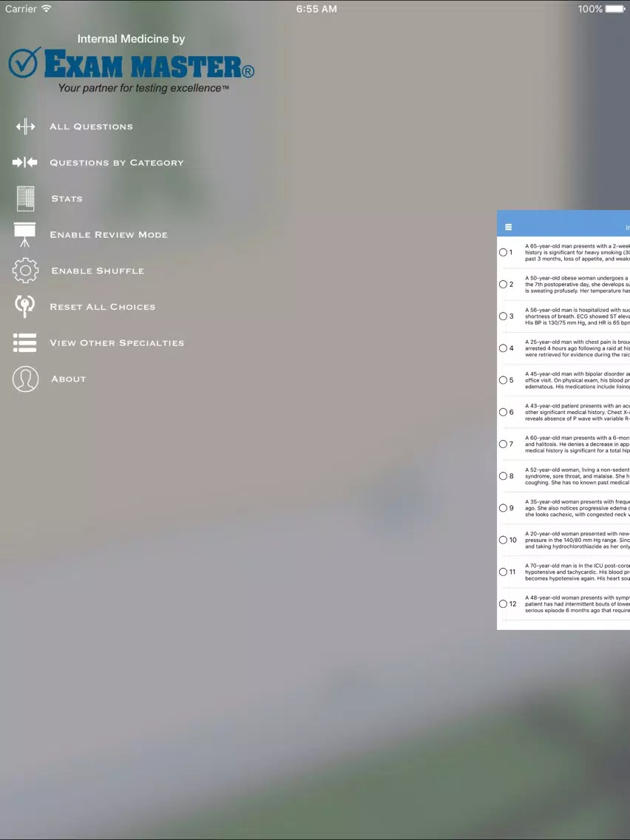The height and width of the screenshot is (840, 630).
Task: Tick the radio button for question 8
Action: click(503, 476)
